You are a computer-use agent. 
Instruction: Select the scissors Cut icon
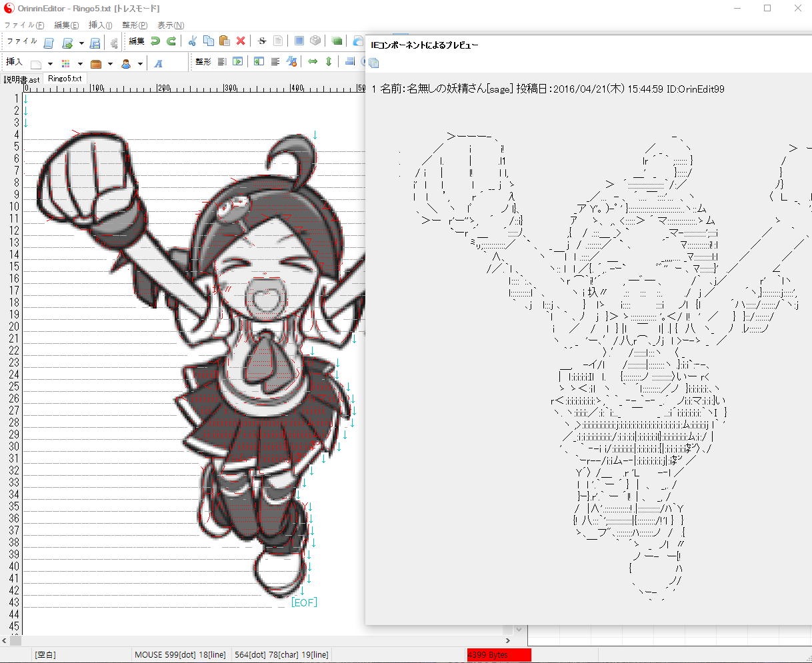point(192,41)
